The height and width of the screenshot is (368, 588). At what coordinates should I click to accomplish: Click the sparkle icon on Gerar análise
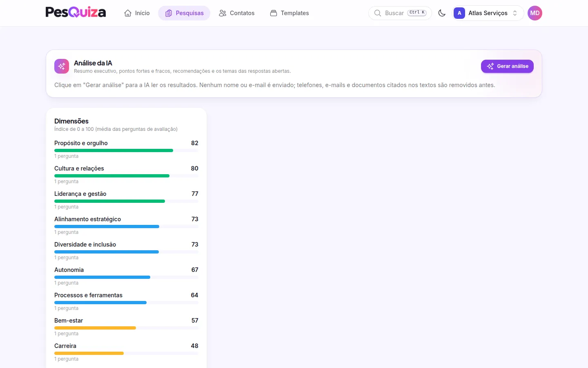(x=490, y=66)
